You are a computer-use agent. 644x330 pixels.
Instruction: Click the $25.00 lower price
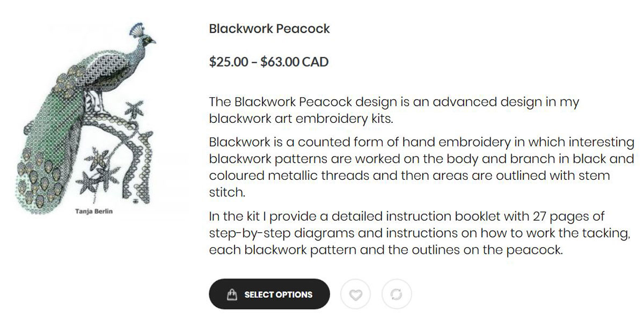[x=229, y=62]
